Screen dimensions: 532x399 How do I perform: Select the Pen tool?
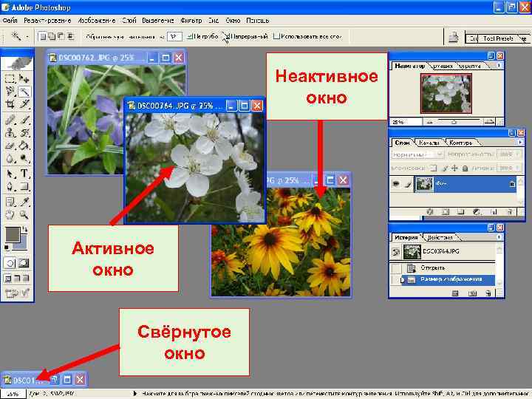coord(10,187)
